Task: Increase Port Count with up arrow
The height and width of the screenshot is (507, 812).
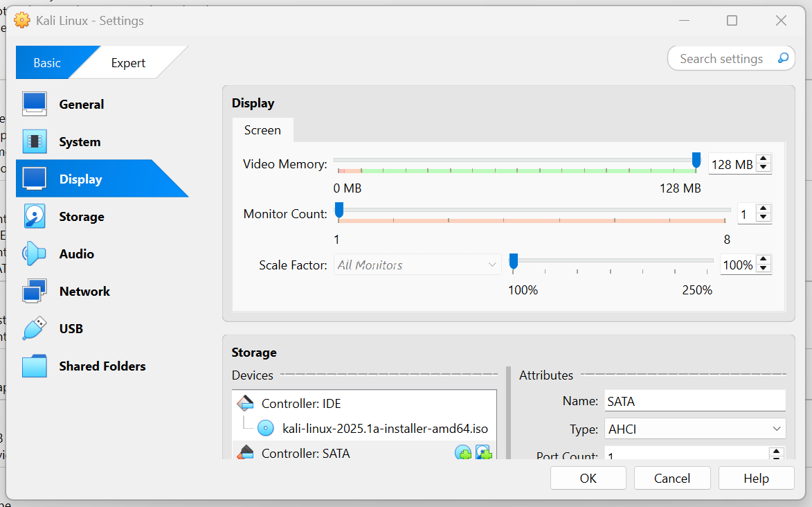Action: pyautogui.click(x=776, y=452)
